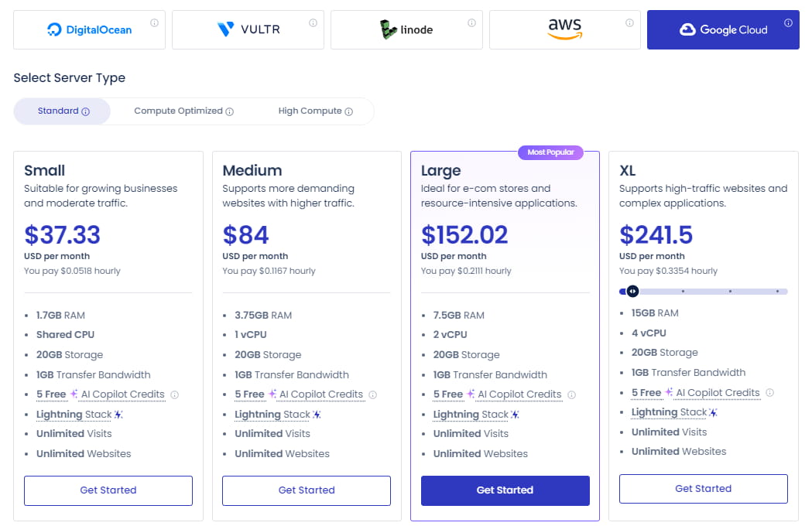
Task: Select the Standard server type tab
Action: tap(63, 111)
